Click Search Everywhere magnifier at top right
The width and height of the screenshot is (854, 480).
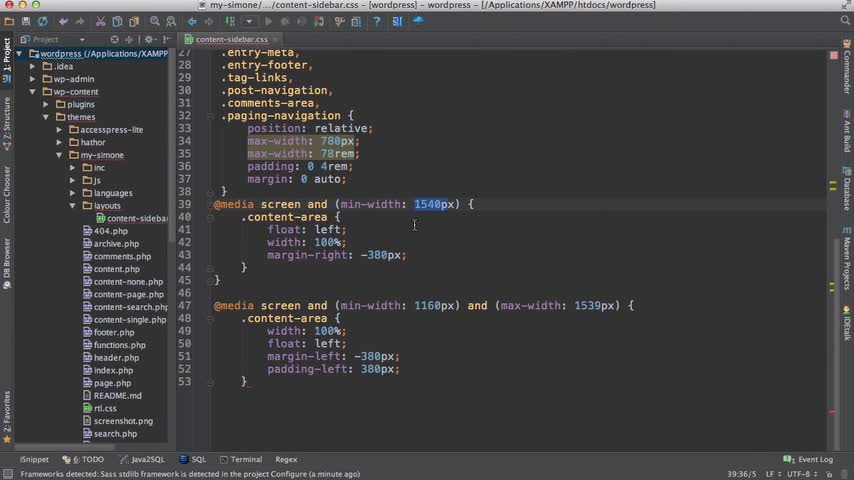click(845, 21)
